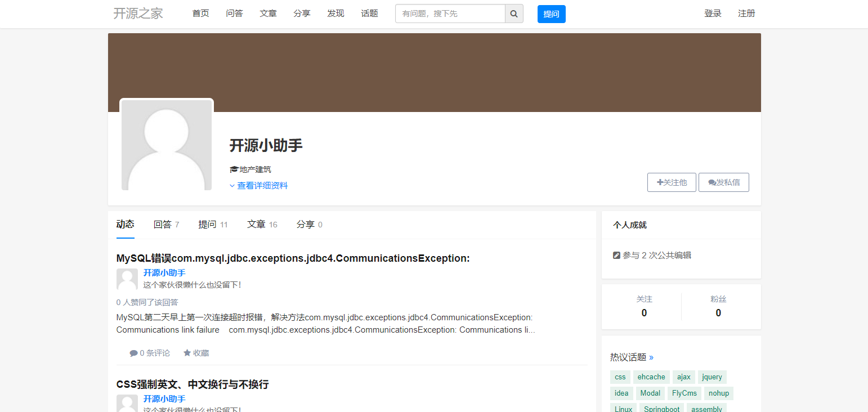Click the 发私信 message button
The width and height of the screenshot is (868, 412).
click(x=724, y=182)
